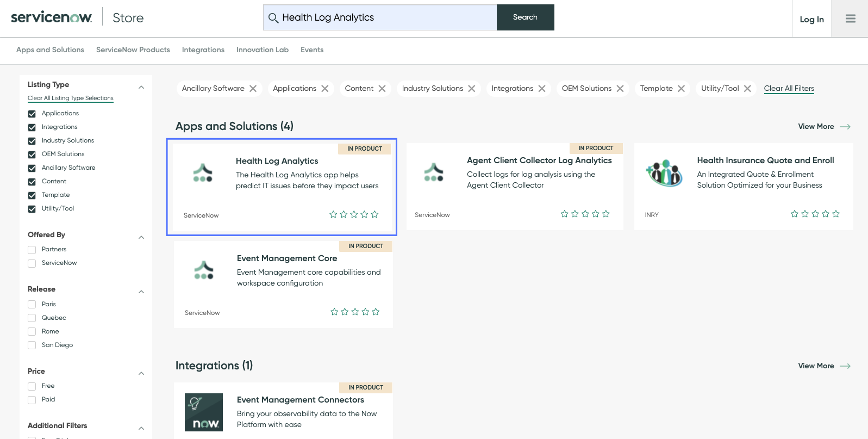Uncheck the Template checkbox
The image size is (868, 439).
click(32, 195)
